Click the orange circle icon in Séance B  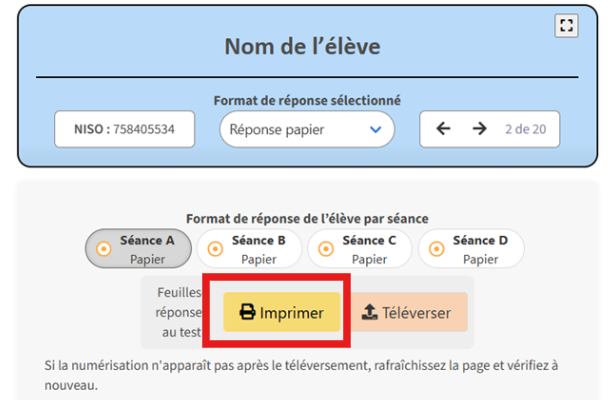[213, 249]
